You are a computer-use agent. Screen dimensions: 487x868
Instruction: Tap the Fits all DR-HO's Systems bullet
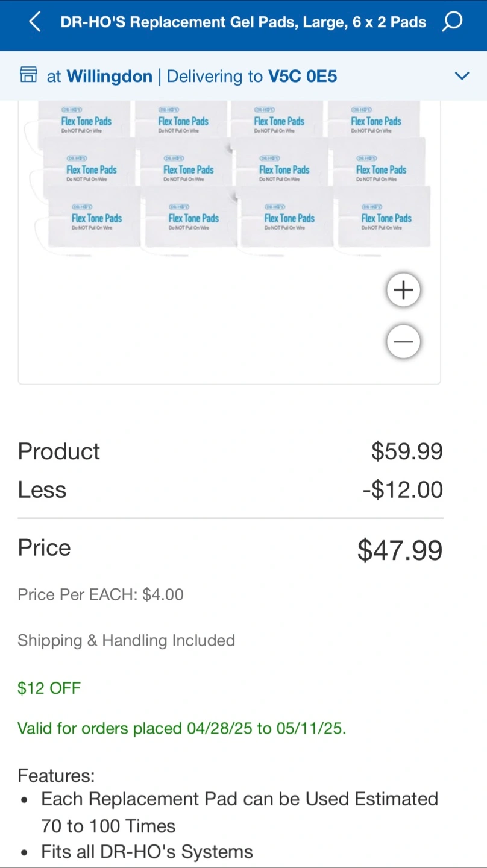(x=147, y=852)
